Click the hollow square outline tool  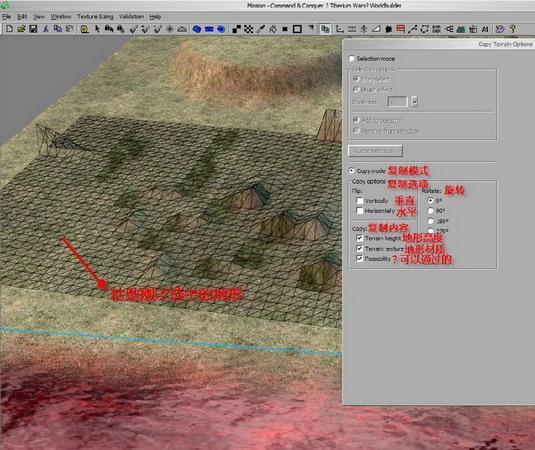[x=297, y=29]
